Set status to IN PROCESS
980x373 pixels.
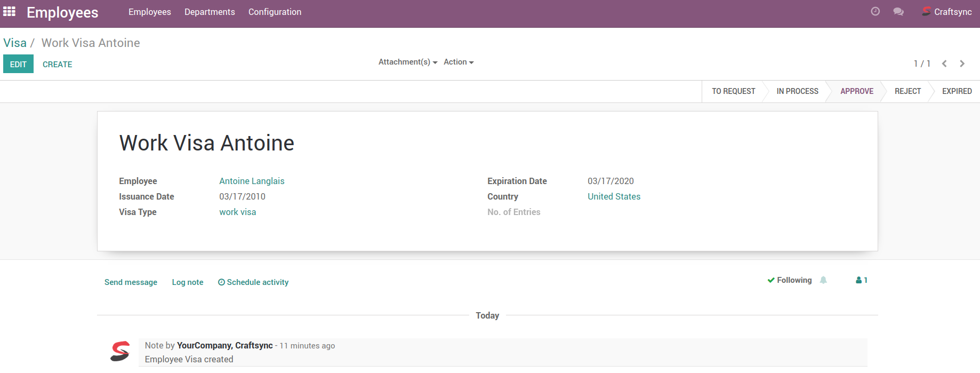797,91
